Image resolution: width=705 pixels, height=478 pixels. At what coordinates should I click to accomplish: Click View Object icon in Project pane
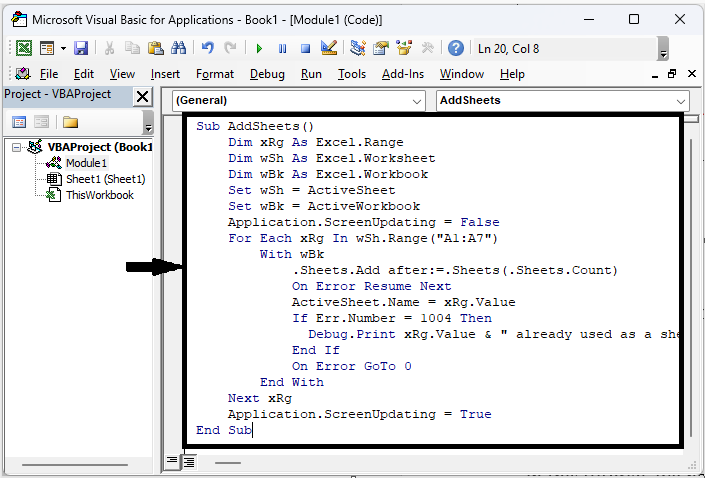click(41, 122)
